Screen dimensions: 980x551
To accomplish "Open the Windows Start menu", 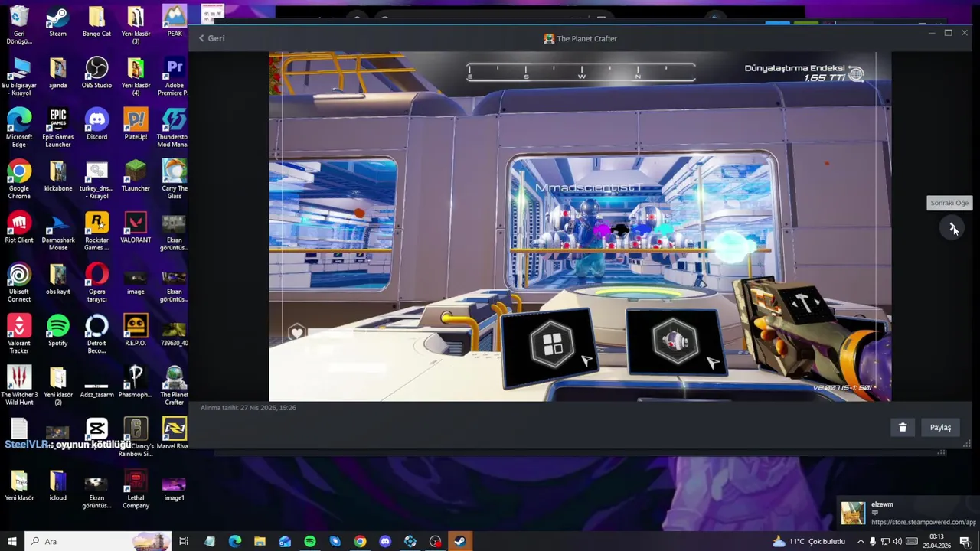I will coord(12,541).
